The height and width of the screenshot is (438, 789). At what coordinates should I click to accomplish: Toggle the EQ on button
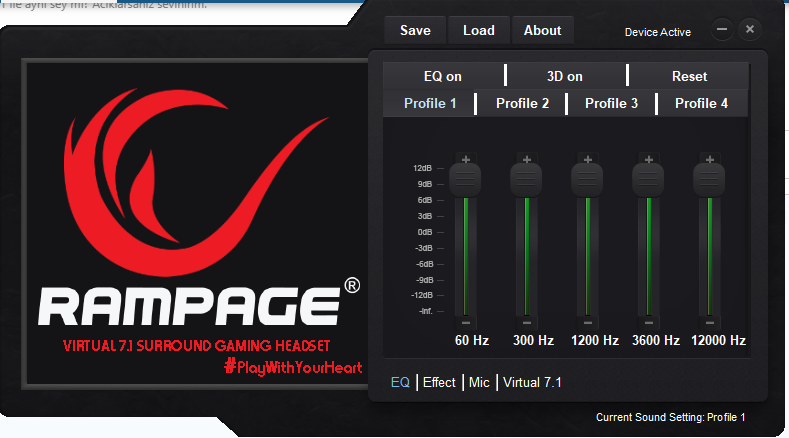pos(443,76)
